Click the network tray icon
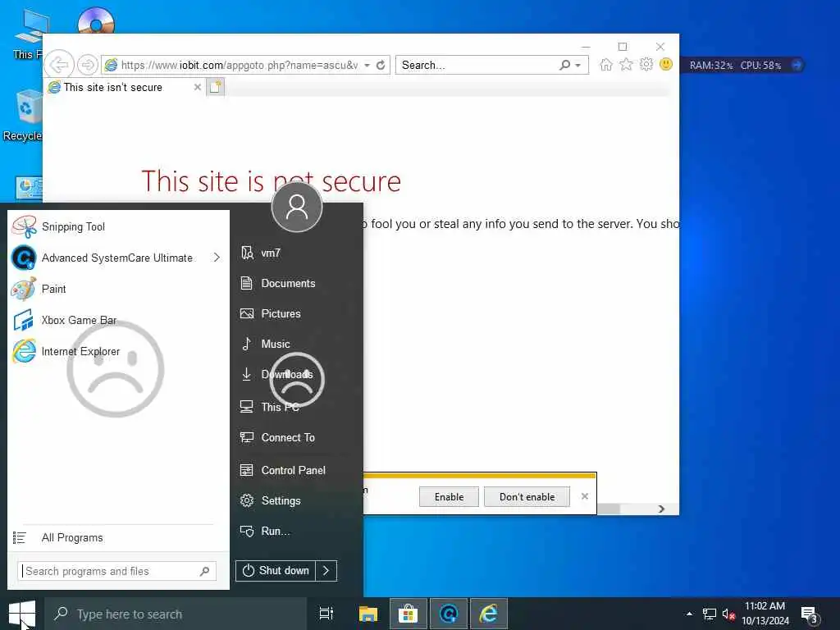Image resolution: width=840 pixels, height=630 pixels. (710, 614)
